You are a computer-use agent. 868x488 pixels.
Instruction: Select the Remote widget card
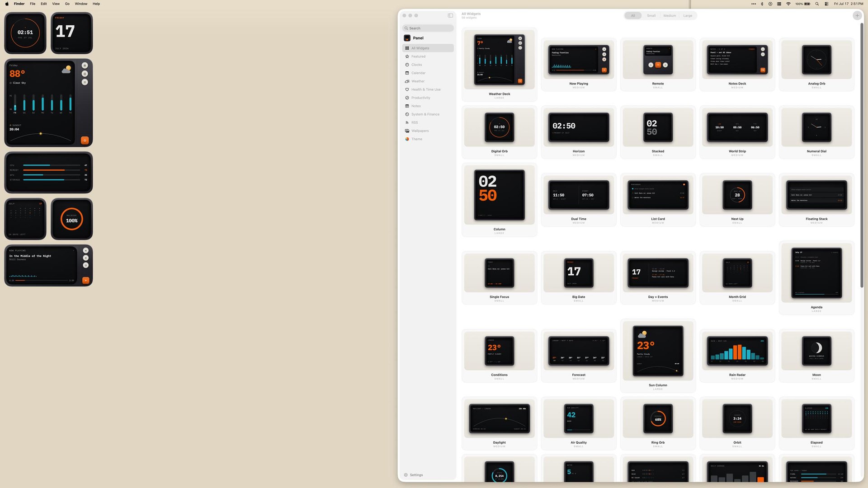[658, 64]
